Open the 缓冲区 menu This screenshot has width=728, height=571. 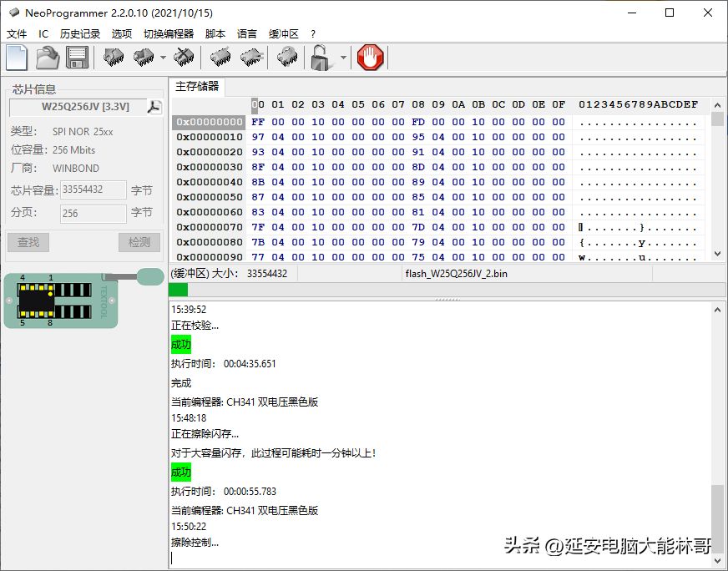point(283,34)
